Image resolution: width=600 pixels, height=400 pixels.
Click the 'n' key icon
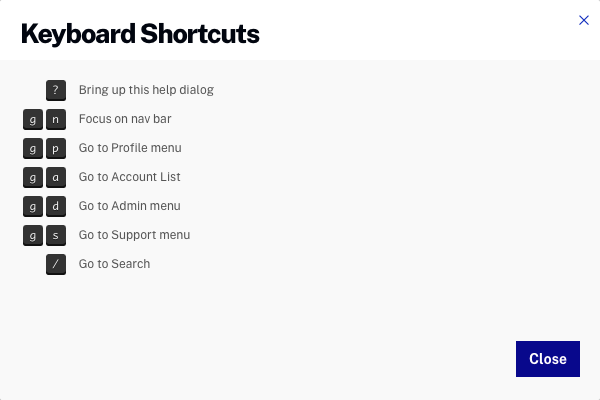coord(56,119)
